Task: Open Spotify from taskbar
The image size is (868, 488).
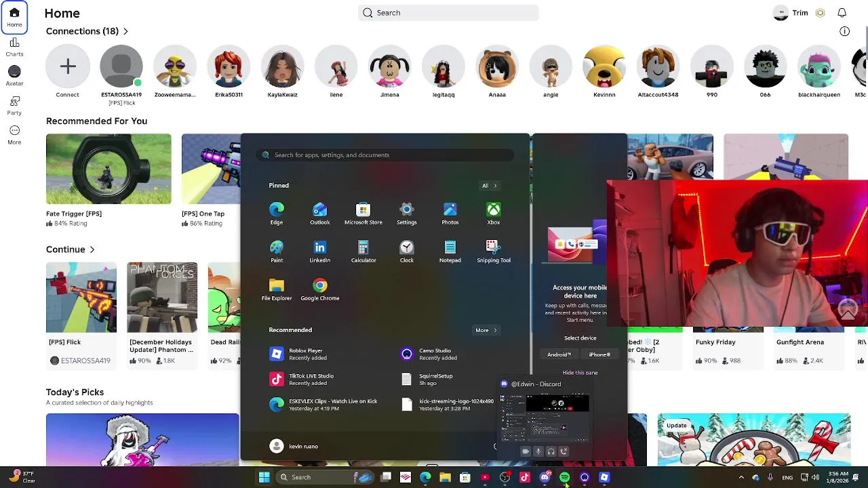Action: 564,477
